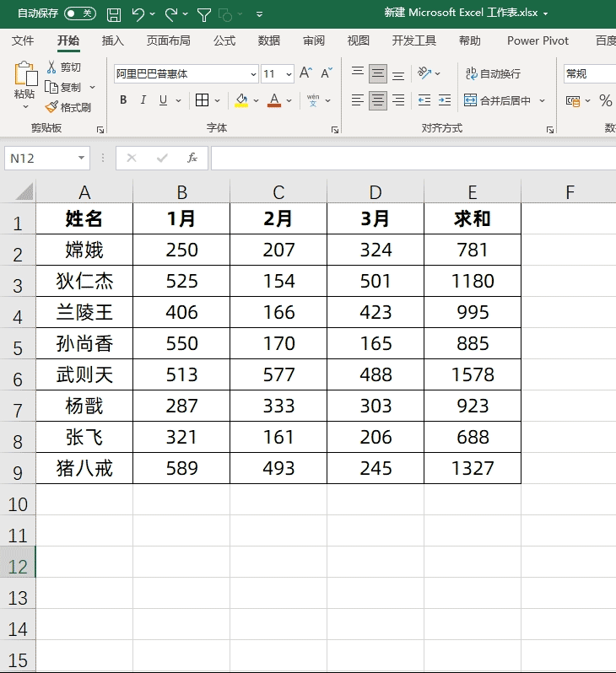Open the fill color palette arrow
Viewport: 616px width, 673px height.
(256, 101)
